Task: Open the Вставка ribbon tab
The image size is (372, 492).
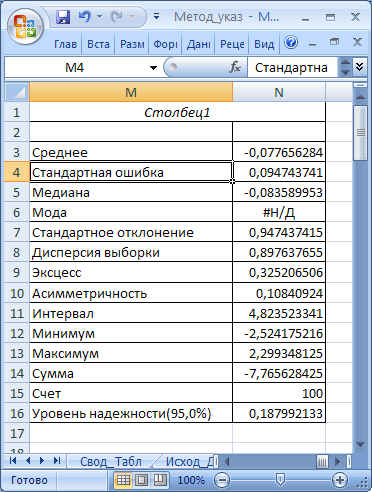Action: (x=98, y=44)
